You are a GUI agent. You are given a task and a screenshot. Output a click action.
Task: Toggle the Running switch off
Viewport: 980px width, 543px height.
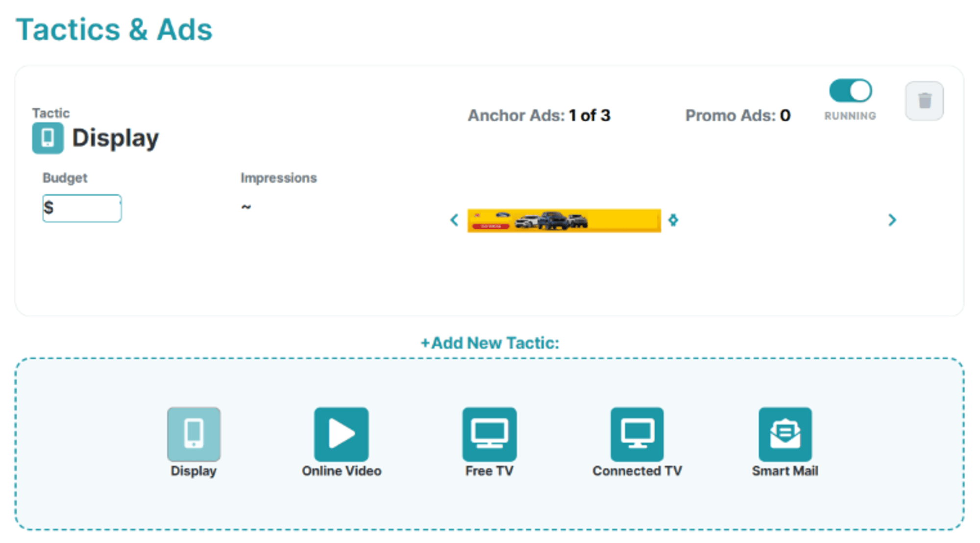(x=850, y=91)
